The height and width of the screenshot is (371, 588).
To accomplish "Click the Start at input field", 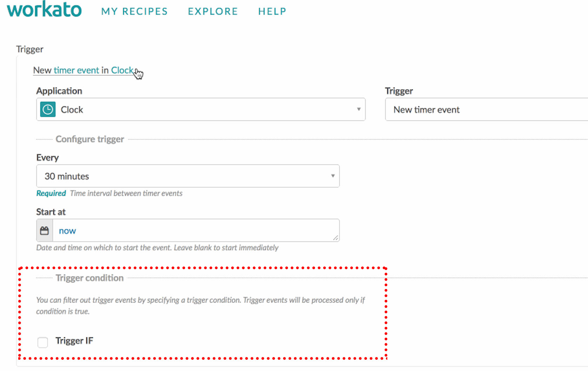I will 196,230.
